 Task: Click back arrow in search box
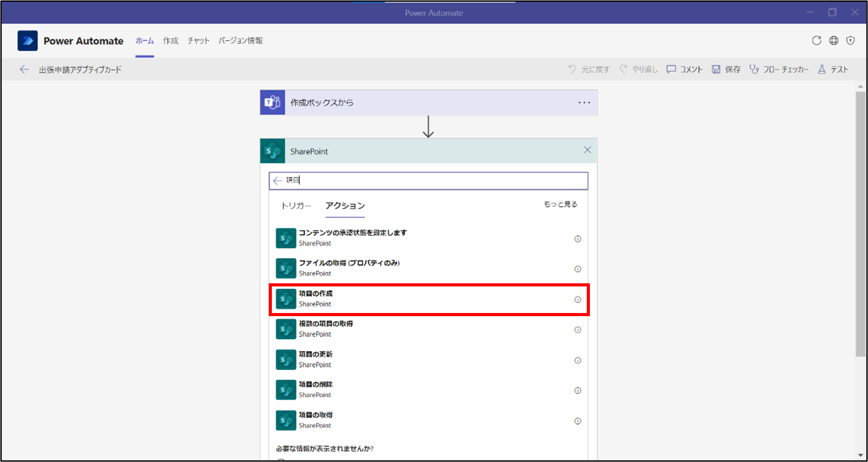pos(278,180)
